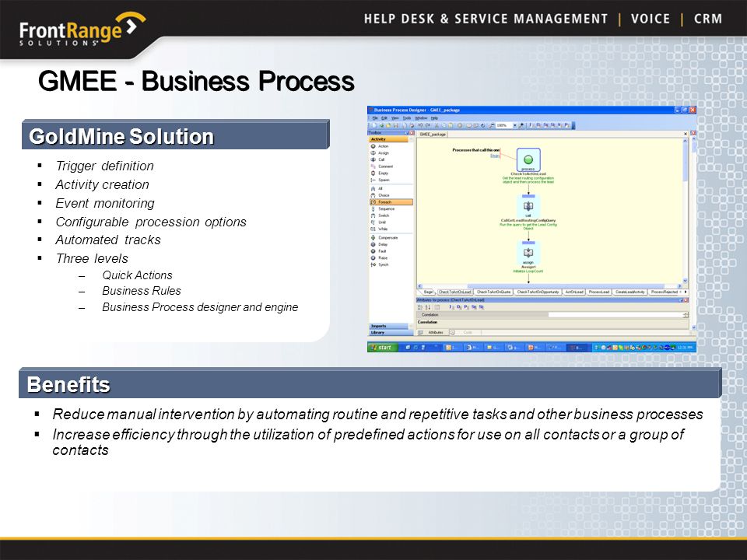Image resolution: width=747 pixels, height=560 pixels.
Task: Click the Paste toolbar icon
Action: tap(451, 126)
